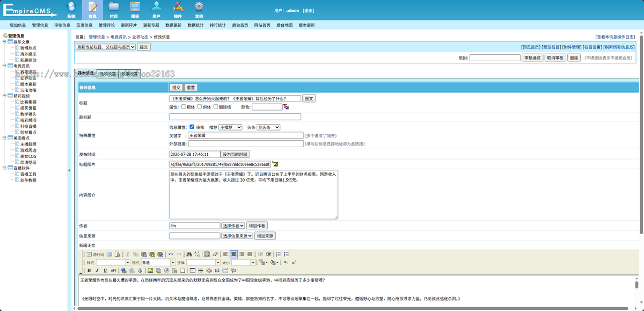The width and height of the screenshot is (644, 311).
Task: Collapse the 精彩视频 tree node
Action: coord(4,96)
